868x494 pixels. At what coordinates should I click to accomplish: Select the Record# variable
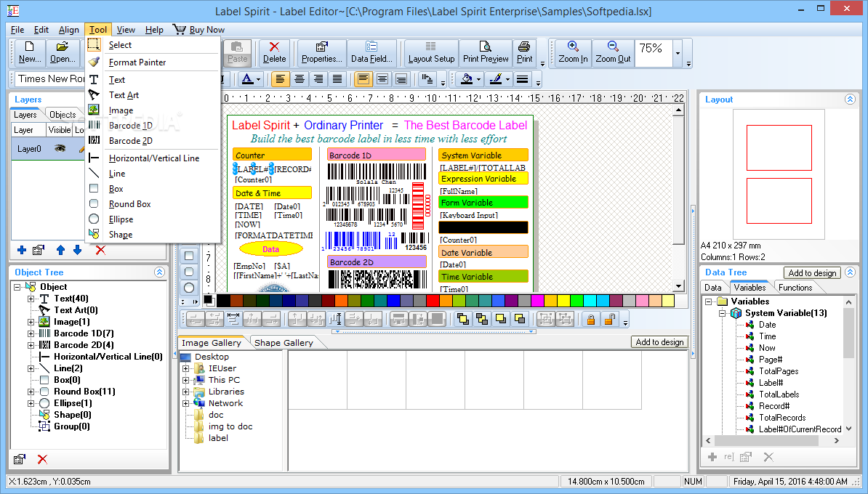774,406
